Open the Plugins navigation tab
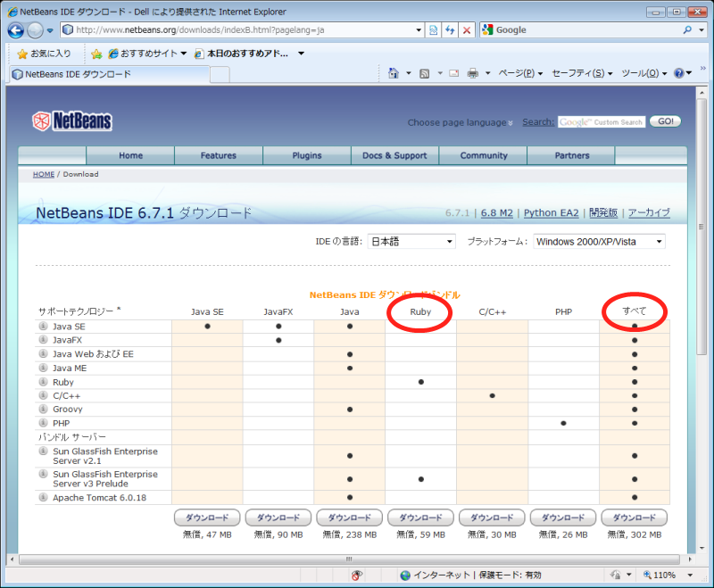Viewport: 714px width, 588px height. coord(307,155)
